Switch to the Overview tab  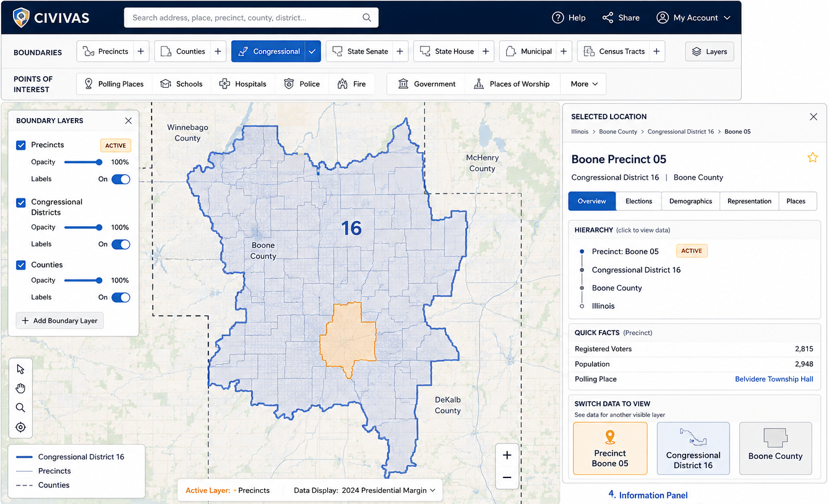tap(592, 201)
